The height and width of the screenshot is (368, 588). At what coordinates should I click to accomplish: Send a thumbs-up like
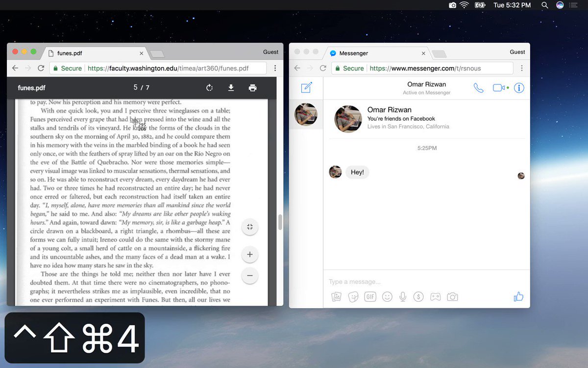[518, 296]
